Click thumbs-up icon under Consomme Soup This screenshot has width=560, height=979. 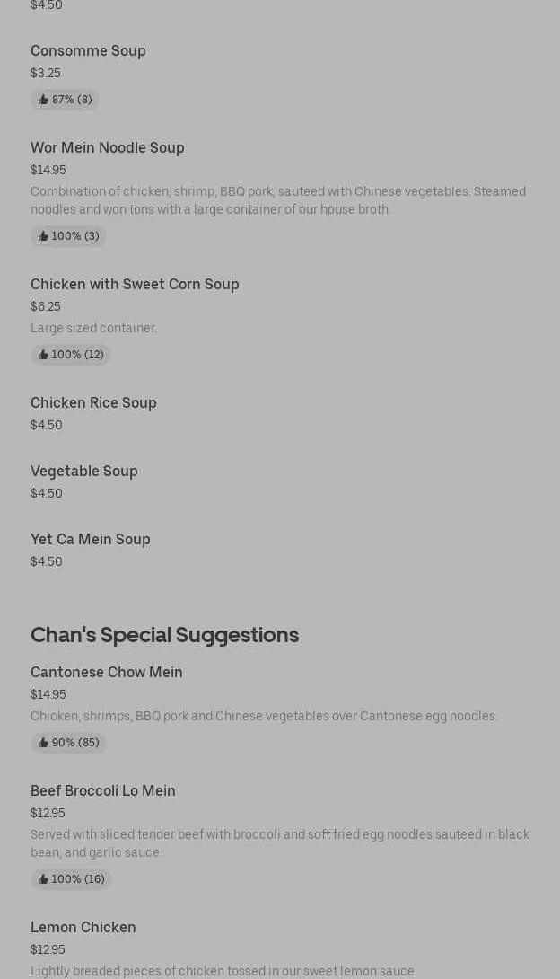click(x=43, y=100)
